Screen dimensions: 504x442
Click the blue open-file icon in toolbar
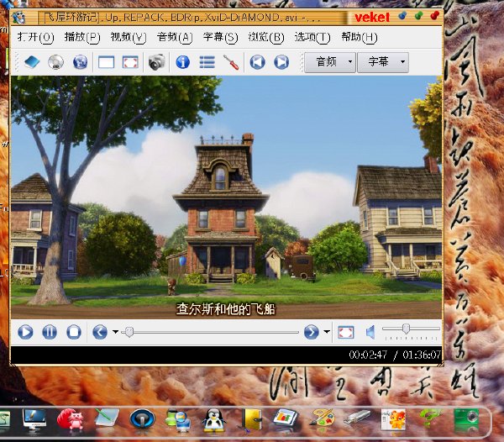click(32, 62)
